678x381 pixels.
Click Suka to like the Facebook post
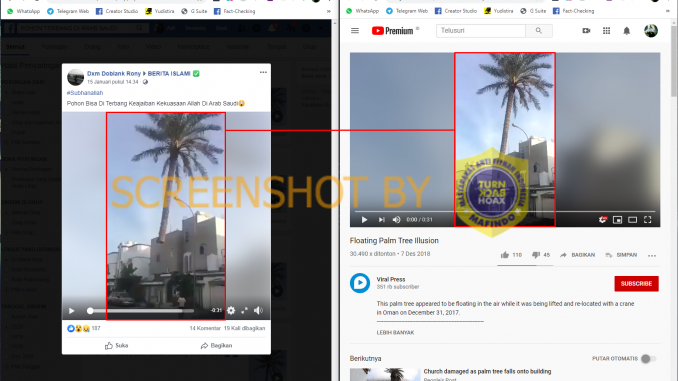[x=116, y=346]
